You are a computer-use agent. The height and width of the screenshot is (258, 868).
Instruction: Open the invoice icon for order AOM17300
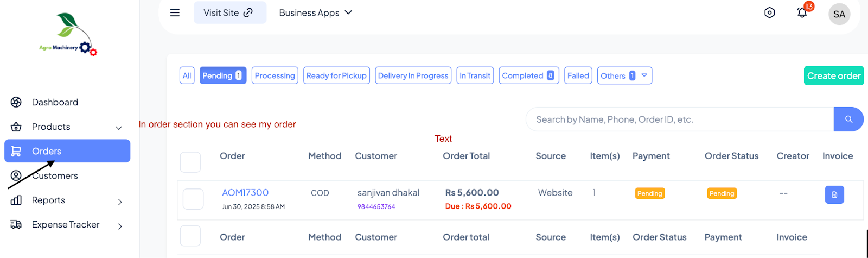[x=834, y=194]
